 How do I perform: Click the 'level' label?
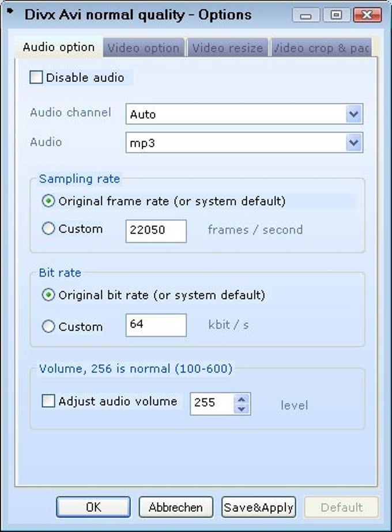(x=294, y=405)
